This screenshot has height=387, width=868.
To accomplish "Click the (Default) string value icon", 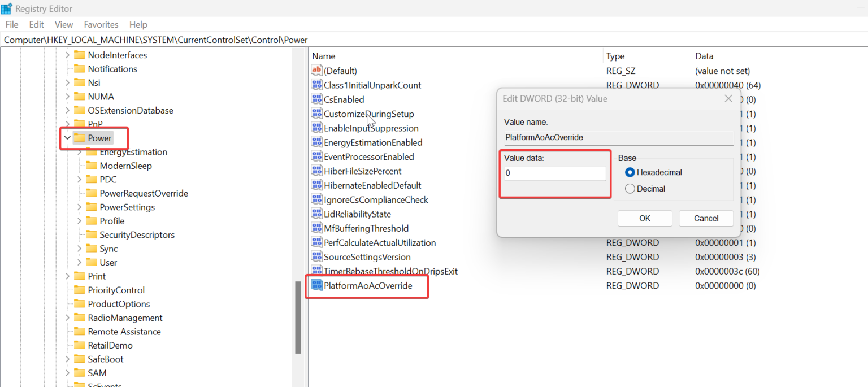I will (x=317, y=71).
